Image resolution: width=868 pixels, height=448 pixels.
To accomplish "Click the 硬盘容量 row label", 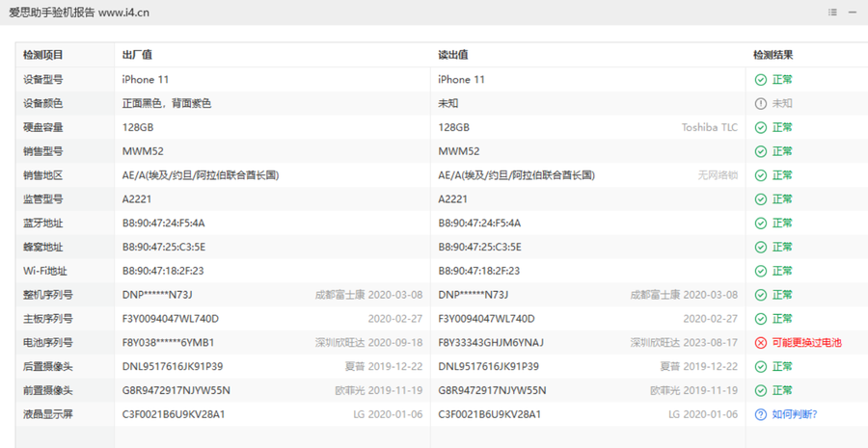I will pyautogui.click(x=42, y=128).
